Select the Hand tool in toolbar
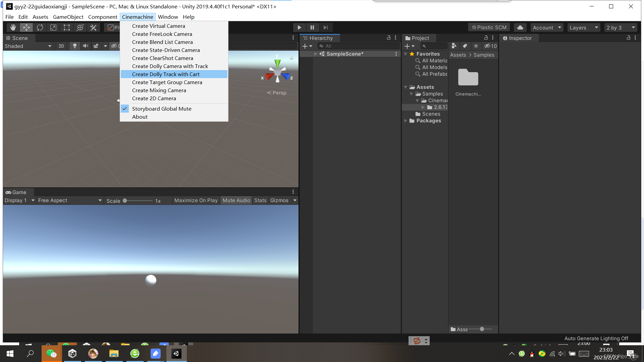The height and width of the screenshot is (362, 644). (x=13, y=27)
